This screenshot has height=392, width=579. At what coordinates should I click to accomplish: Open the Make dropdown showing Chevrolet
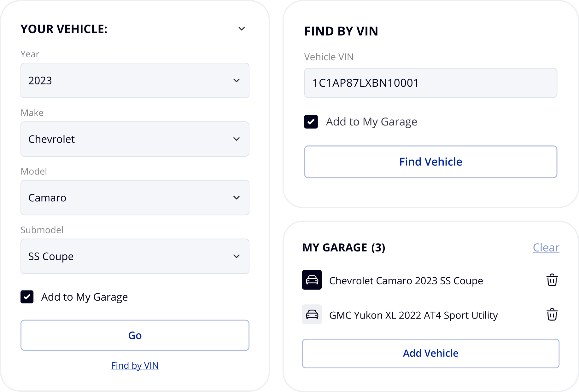pyautogui.click(x=135, y=139)
